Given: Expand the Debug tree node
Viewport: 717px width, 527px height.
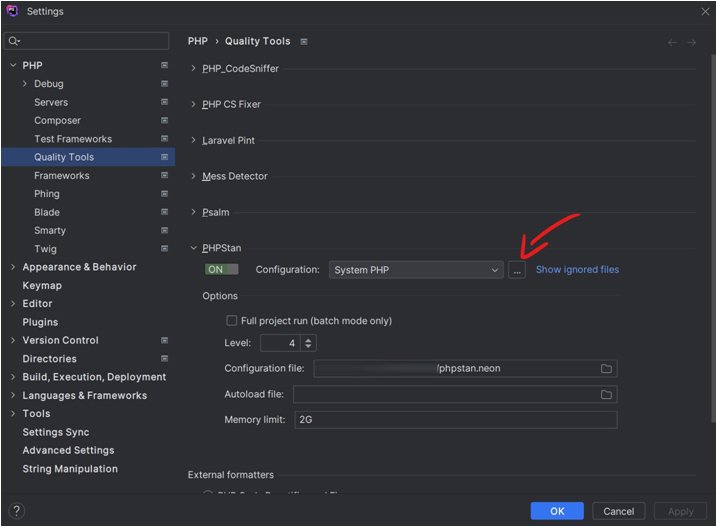Looking at the screenshot, I should click(25, 84).
